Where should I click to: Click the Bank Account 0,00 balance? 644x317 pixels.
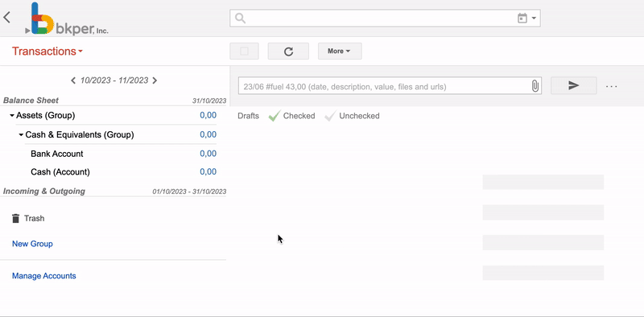208,154
